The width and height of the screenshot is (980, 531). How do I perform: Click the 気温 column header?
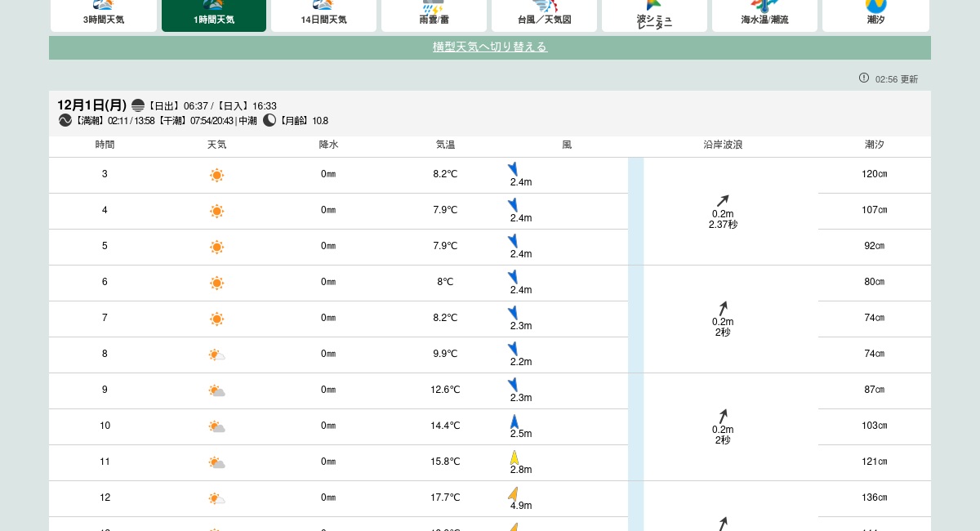(446, 145)
